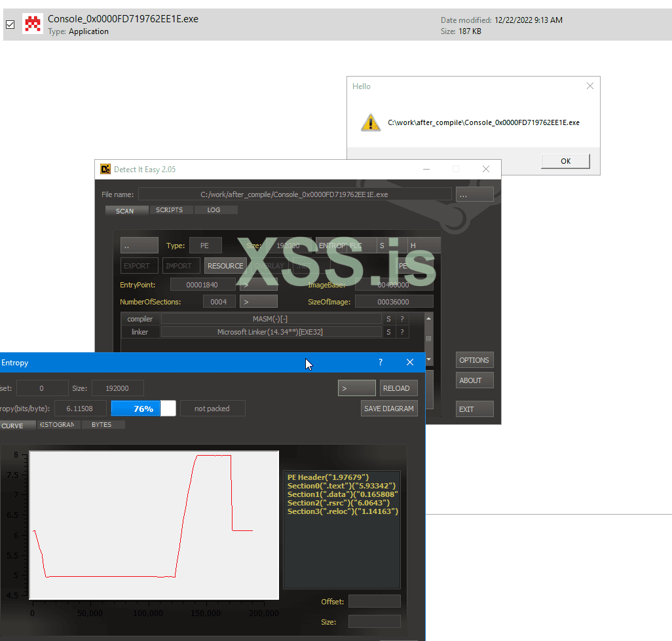Click the ? button in the compiler row

point(402,319)
